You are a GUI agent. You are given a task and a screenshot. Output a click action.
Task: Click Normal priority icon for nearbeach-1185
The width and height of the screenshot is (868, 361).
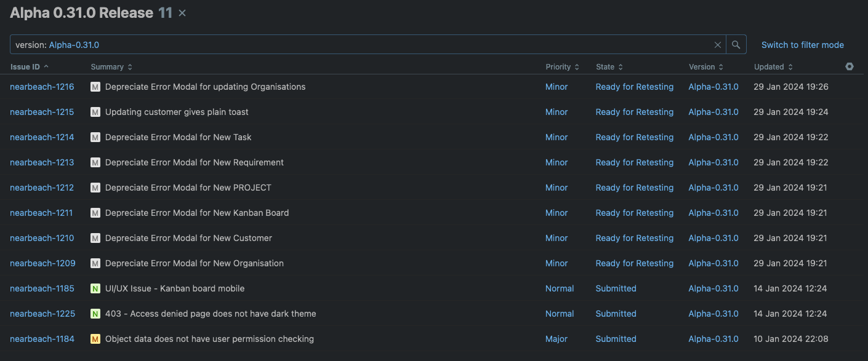click(95, 288)
